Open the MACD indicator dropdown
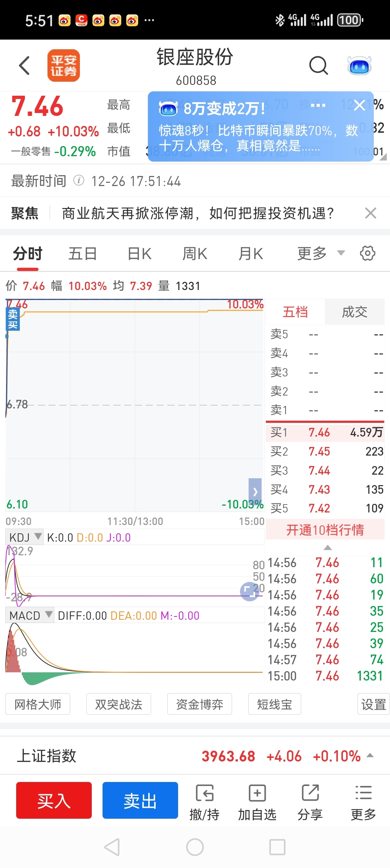Image resolution: width=390 pixels, height=868 pixels. (x=30, y=615)
